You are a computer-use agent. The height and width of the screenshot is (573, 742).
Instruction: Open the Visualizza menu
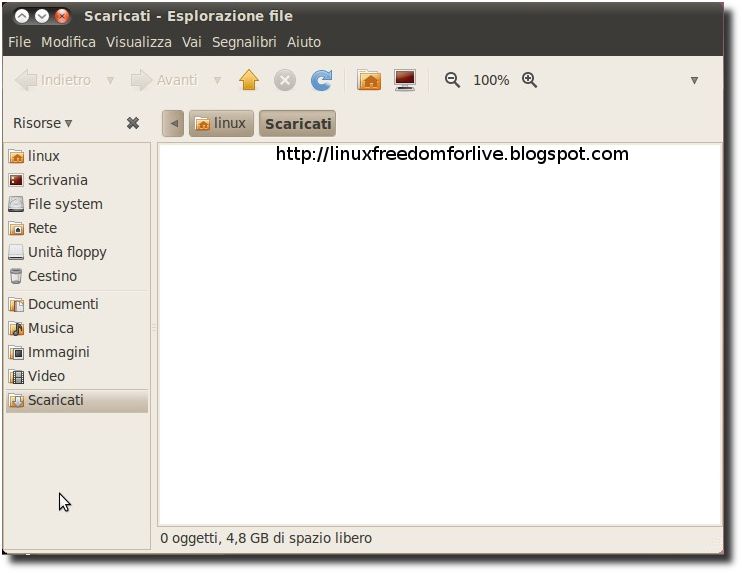click(139, 42)
